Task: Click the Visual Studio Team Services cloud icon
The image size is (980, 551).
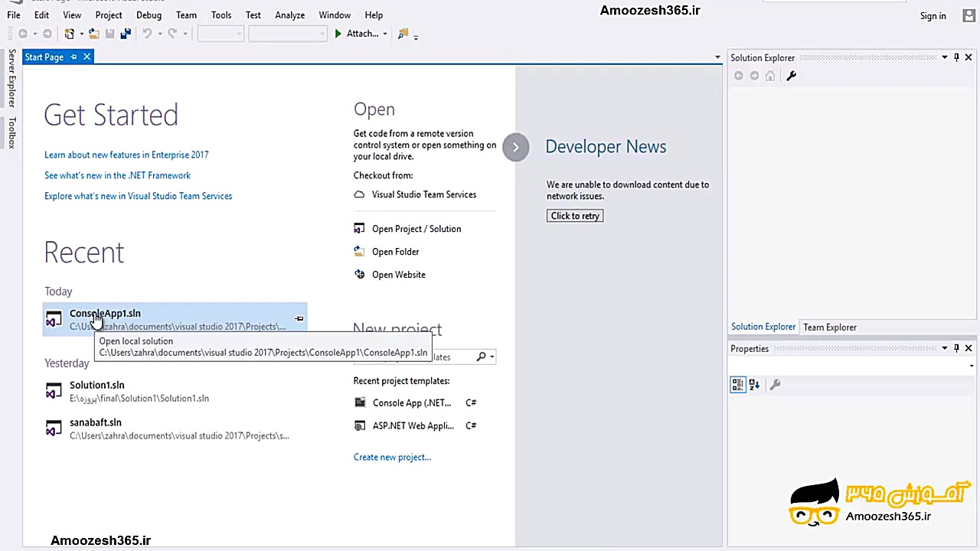Action: (x=359, y=194)
